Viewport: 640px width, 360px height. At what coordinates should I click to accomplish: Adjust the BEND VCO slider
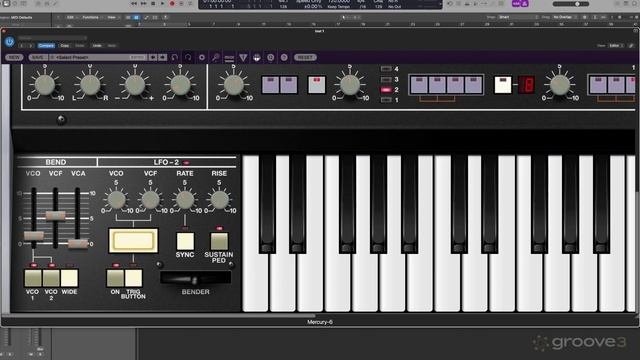(x=34, y=236)
